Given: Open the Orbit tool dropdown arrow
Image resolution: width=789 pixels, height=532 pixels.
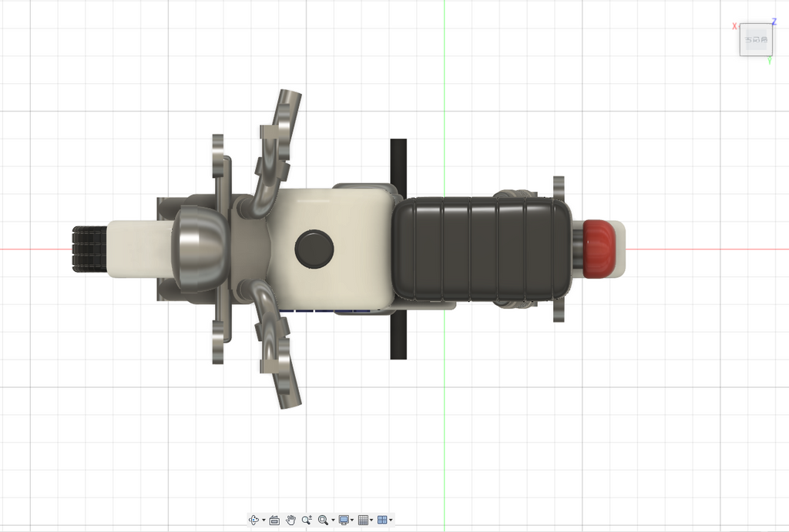Looking at the screenshot, I should (x=264, y=520).
